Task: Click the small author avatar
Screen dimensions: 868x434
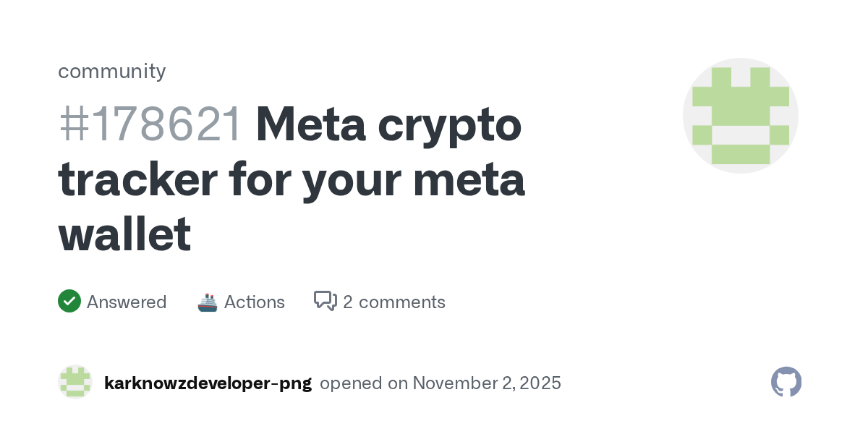Action: 75,382
